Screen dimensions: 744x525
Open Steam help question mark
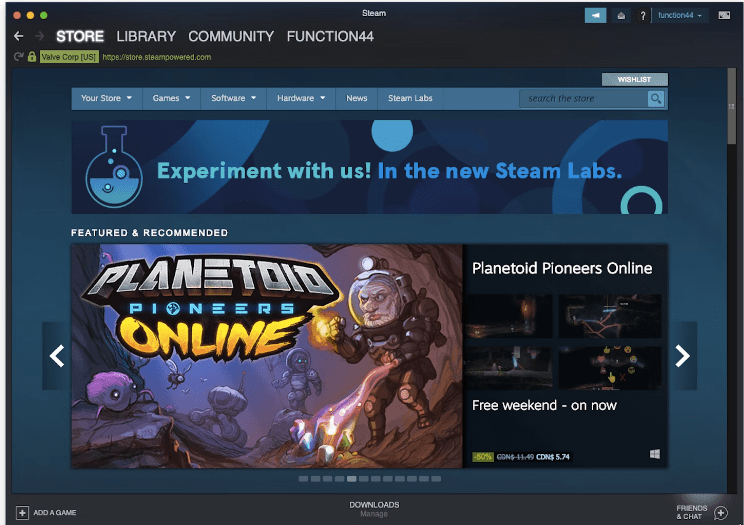(x=642, y=16)
